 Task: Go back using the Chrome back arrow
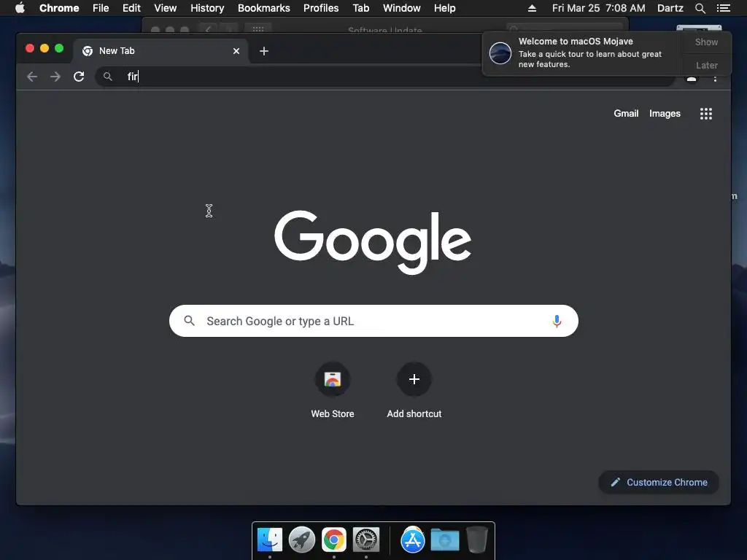point(32,77)
